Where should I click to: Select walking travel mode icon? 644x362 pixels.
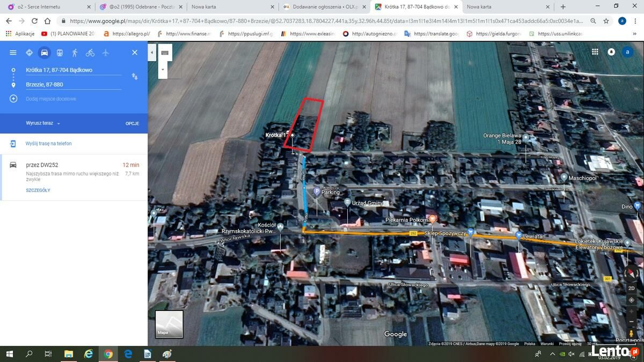75,53
